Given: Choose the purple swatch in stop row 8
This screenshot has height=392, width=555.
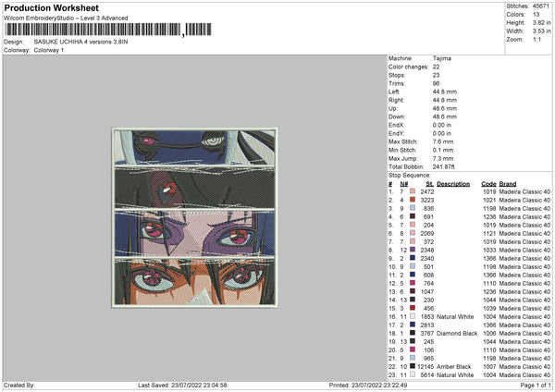Looking at the screenshot, I should [x=413, y=250].
